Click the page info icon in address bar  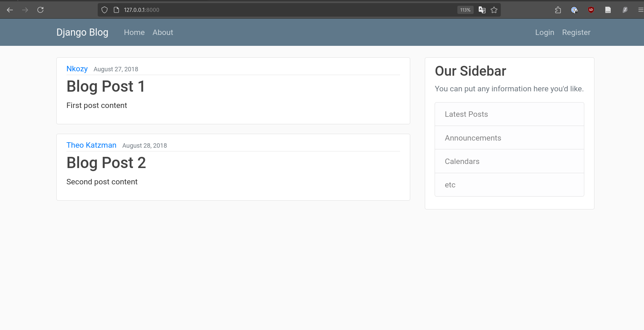click(x=116, y=10)
